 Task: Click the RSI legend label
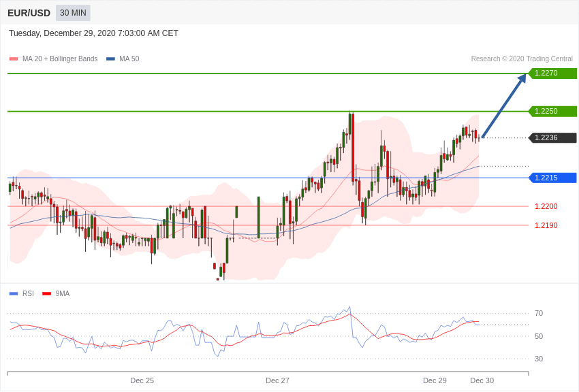(28, 293)
